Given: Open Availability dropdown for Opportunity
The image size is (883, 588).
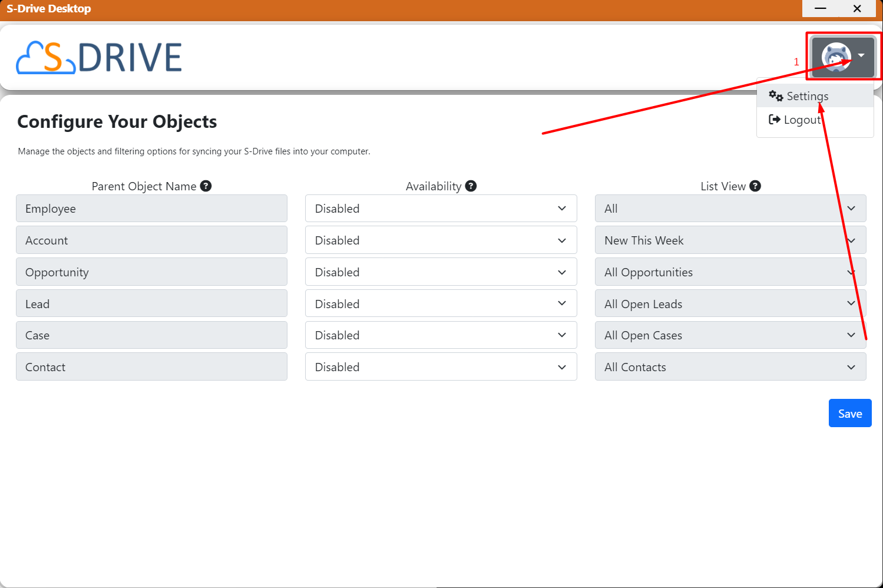Looking at the screenshot, I should click(x=441, y=272).
